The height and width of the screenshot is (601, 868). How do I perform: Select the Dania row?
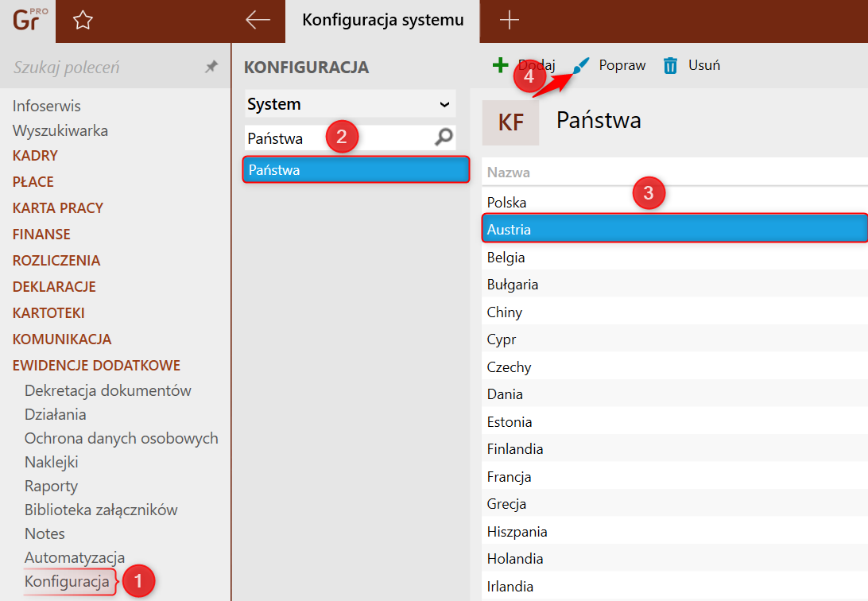pos(675,394)
